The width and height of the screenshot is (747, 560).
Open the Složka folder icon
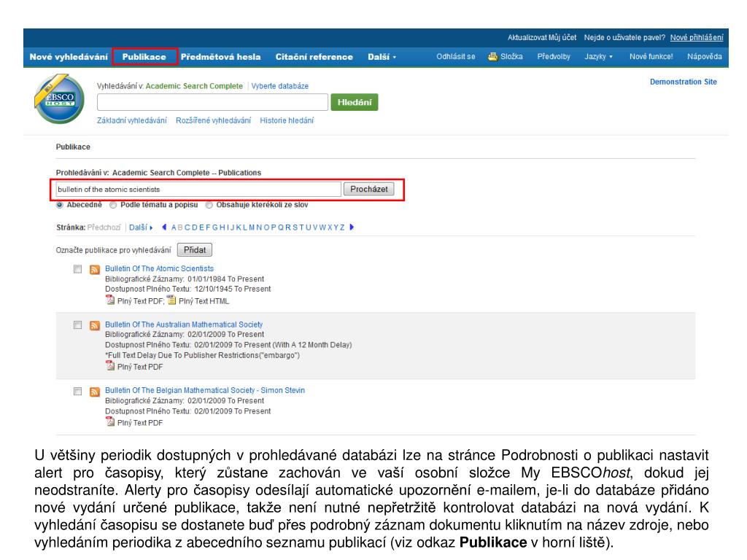492,57
